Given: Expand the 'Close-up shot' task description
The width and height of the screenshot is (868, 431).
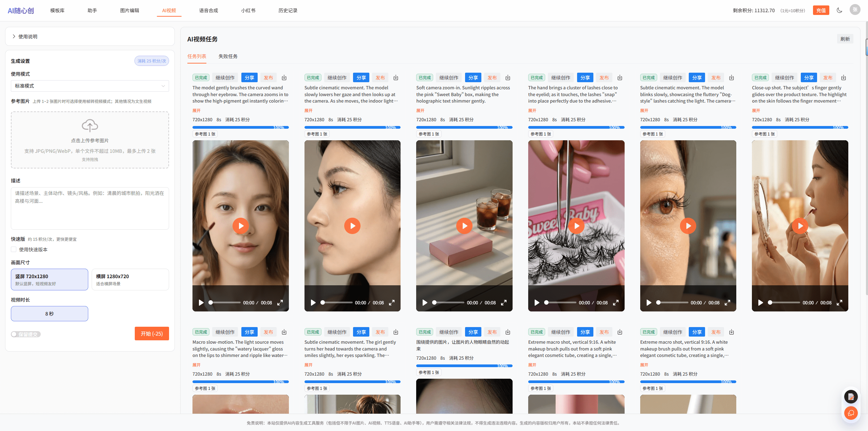Looking at the screenshot, I should 756,110.
